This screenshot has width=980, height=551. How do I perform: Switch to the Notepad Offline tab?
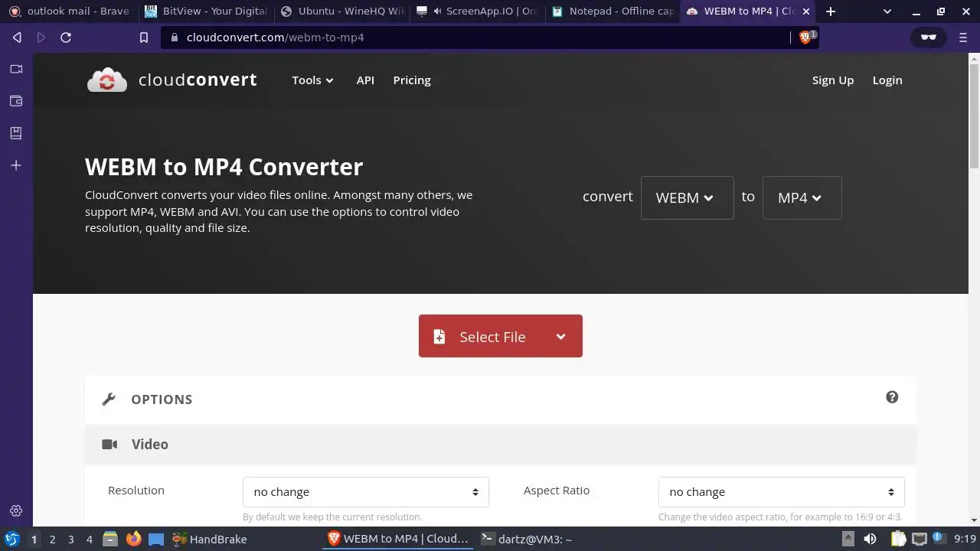613,11
